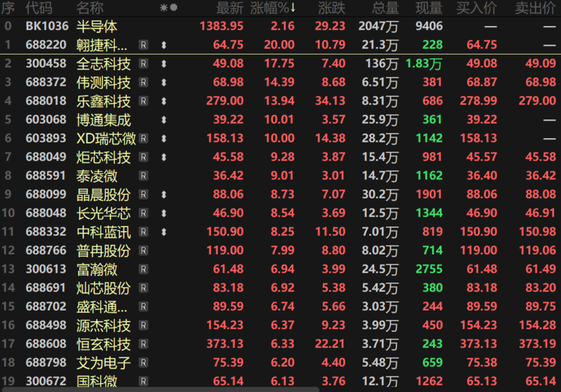The image size is (561, 392).
Task: Click the 代码 column header
Action: point(39,8)
